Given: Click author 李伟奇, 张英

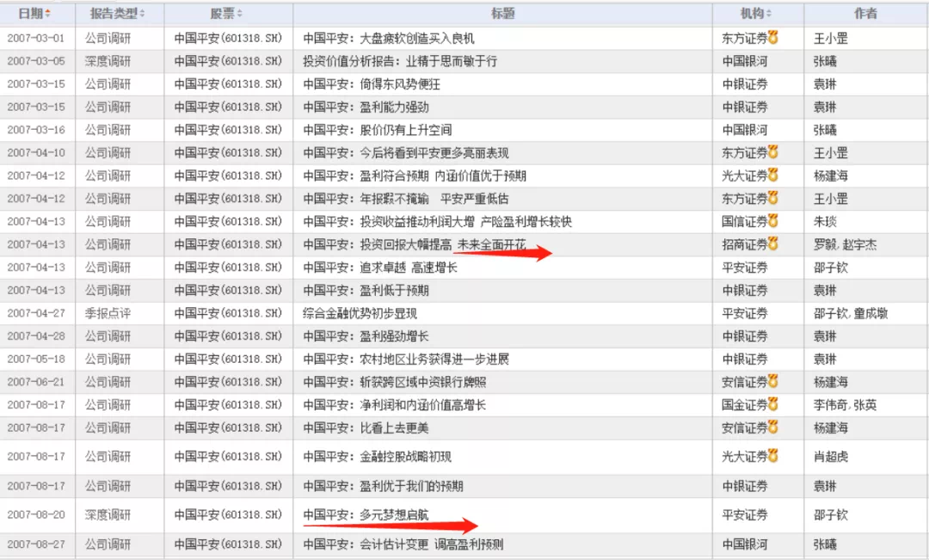Looking at the screenshot, I should pos(845,405).
